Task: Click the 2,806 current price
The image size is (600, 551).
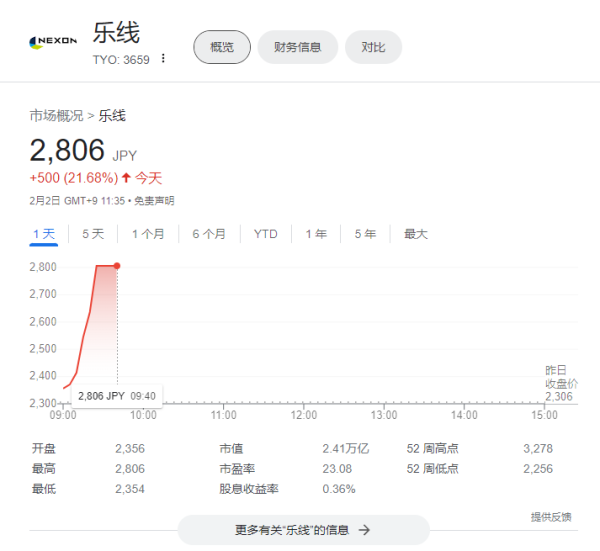Action: [x=67, y=150]
